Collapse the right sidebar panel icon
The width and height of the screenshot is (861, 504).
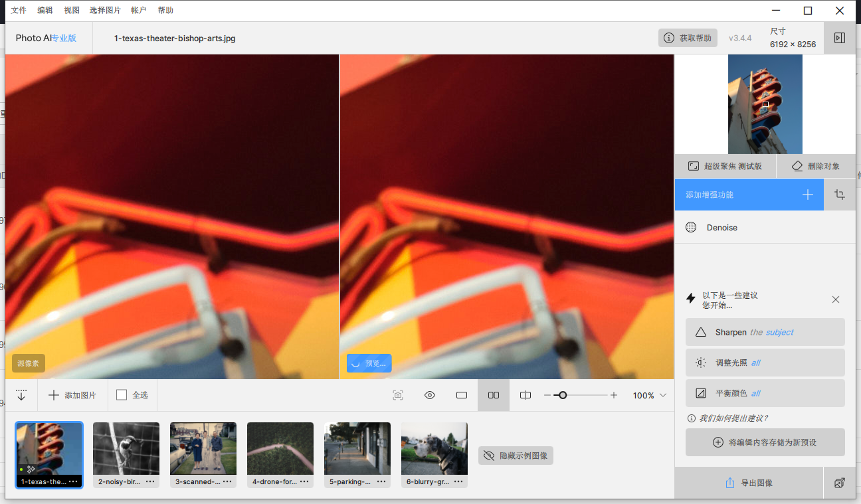coord(840,38)
